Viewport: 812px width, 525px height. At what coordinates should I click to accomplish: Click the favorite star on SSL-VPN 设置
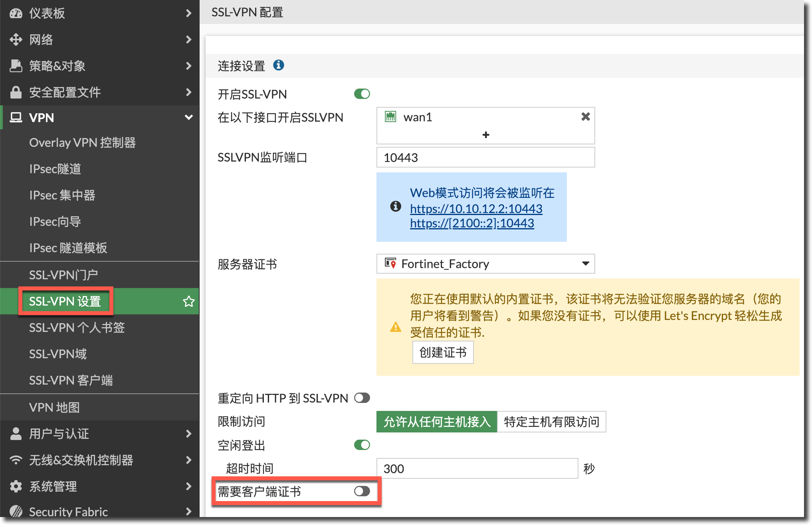pyautogui.click(x=188, y=301)
